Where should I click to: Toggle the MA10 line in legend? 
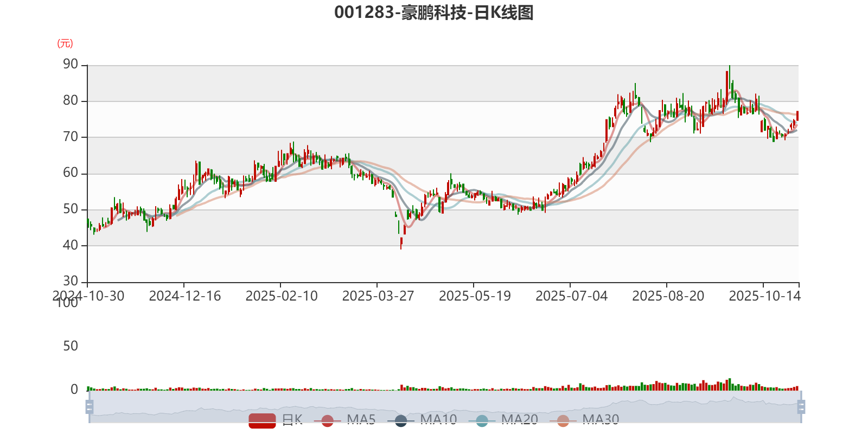coord(422,420)
